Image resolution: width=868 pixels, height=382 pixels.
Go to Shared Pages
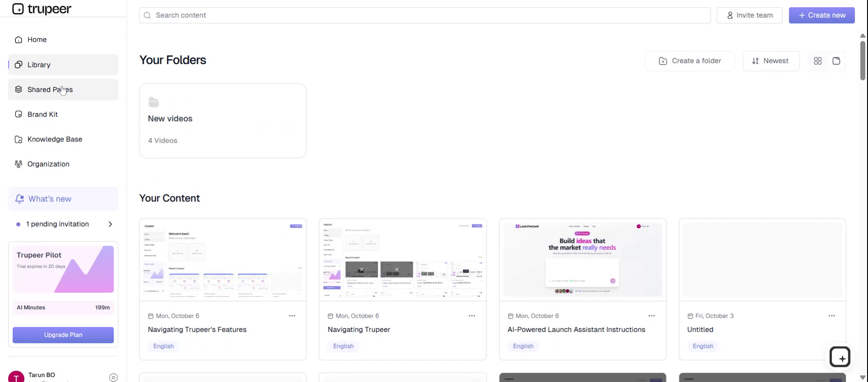coord(63,89)
